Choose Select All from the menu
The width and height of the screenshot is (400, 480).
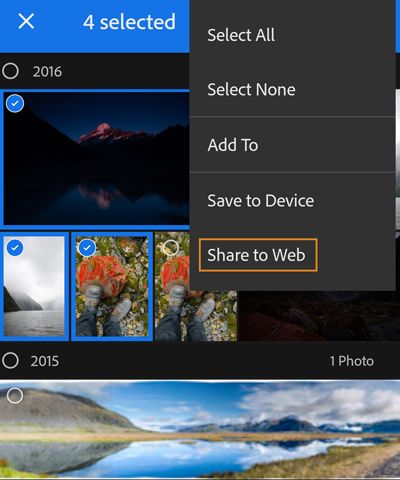pyautogui.click(x=241, y=35)
